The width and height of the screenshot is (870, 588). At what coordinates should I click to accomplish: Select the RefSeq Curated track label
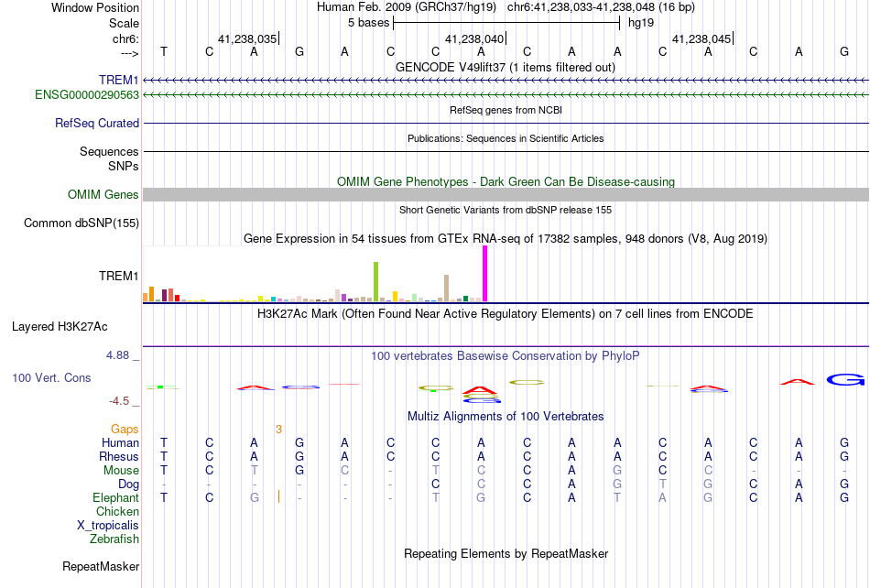[97, 123]
